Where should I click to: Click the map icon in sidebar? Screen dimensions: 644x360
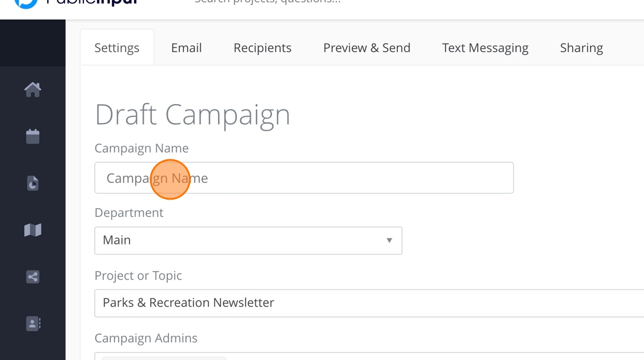(x=33, y=230)
